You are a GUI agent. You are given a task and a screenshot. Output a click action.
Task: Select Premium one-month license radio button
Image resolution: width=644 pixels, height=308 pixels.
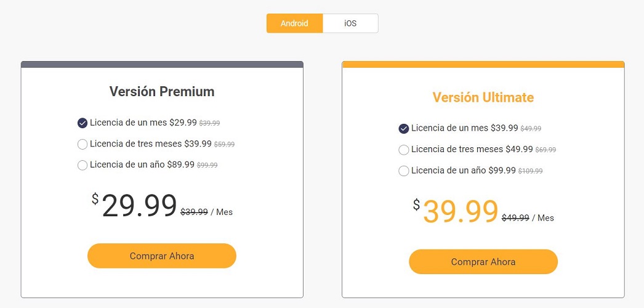click(83, 123)
